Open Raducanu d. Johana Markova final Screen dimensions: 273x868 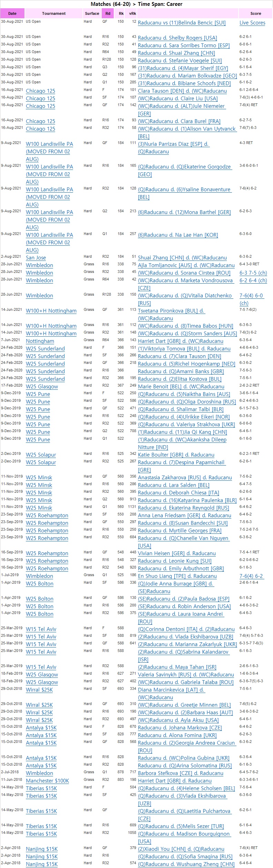pyautogui.click(x=180, y=728)
